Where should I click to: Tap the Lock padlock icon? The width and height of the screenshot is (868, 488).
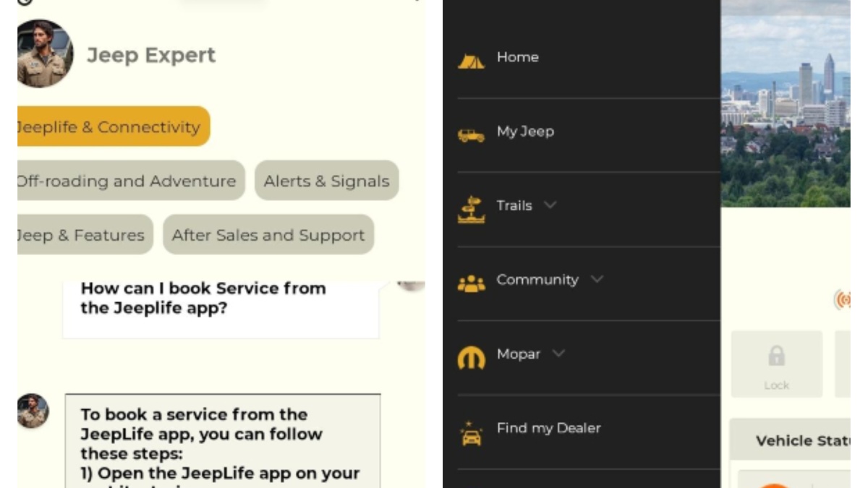point(776,355)
